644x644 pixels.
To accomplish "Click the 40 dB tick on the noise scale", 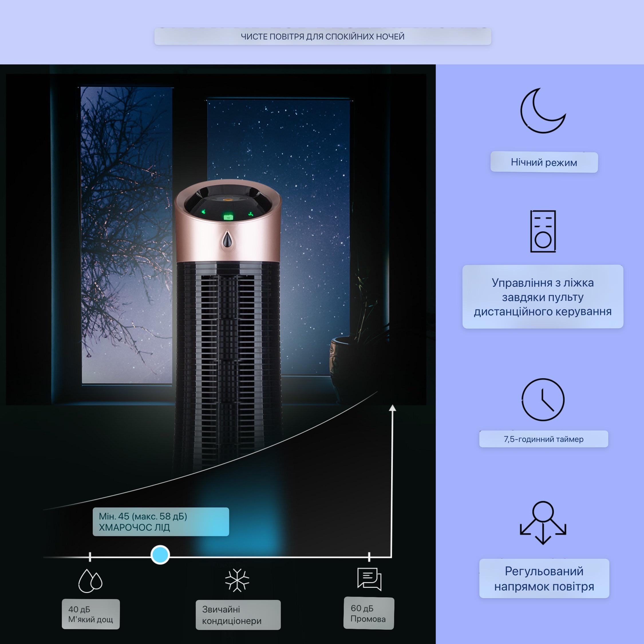I will [x=90, y=556].
